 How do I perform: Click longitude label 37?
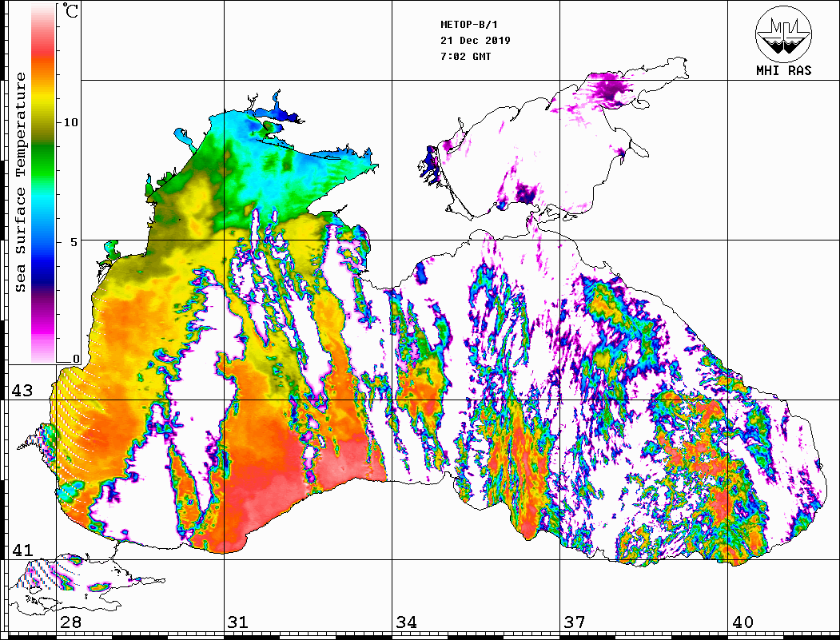575,622
